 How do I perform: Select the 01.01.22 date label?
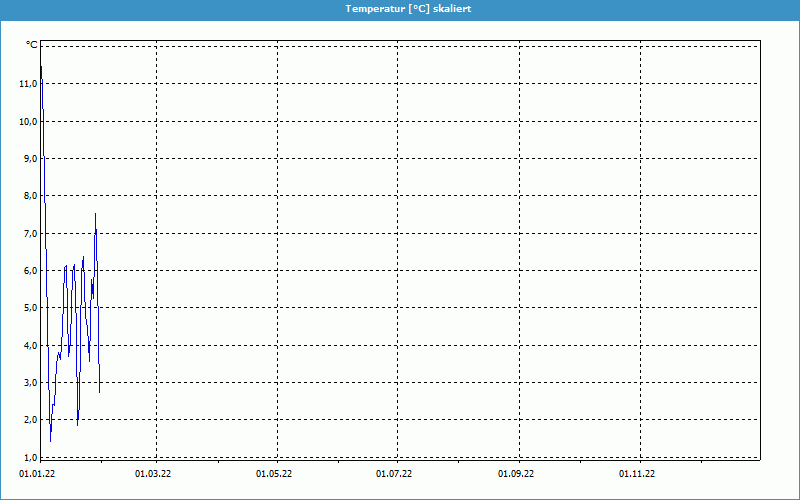(x=39, y=474)
